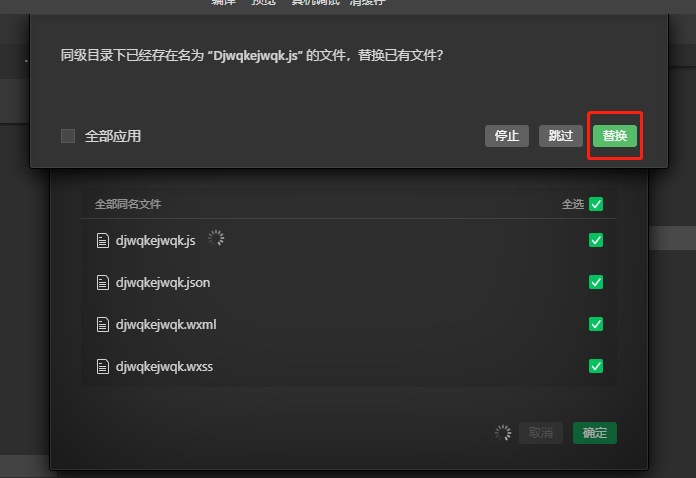Click the document icon next to djwqkejwqk.wxml

(103, 324)
